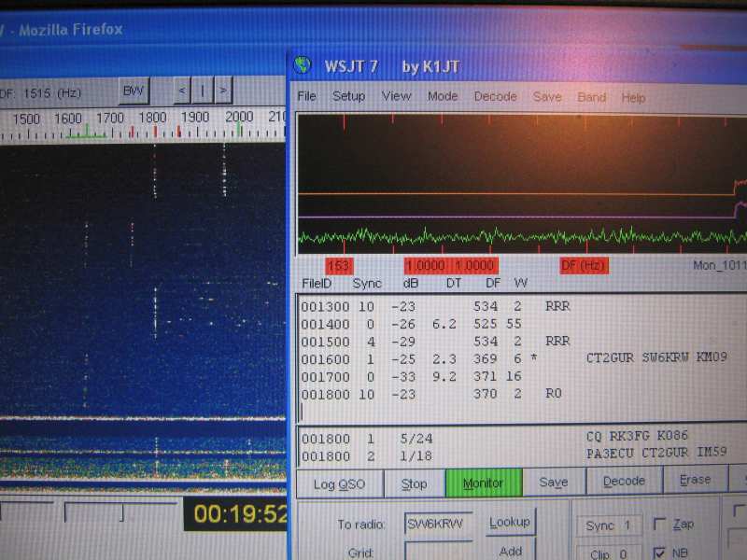The width and height of the screenshot is (747, 560).
Task: Click the WSJT globe icon in title bar
Action: (303, 64)
